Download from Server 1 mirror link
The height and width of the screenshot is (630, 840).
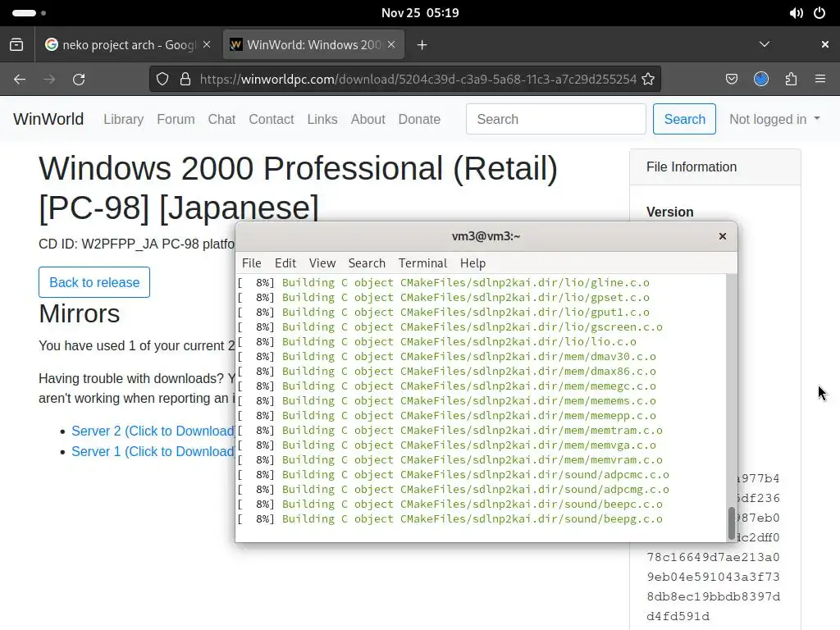153,452
